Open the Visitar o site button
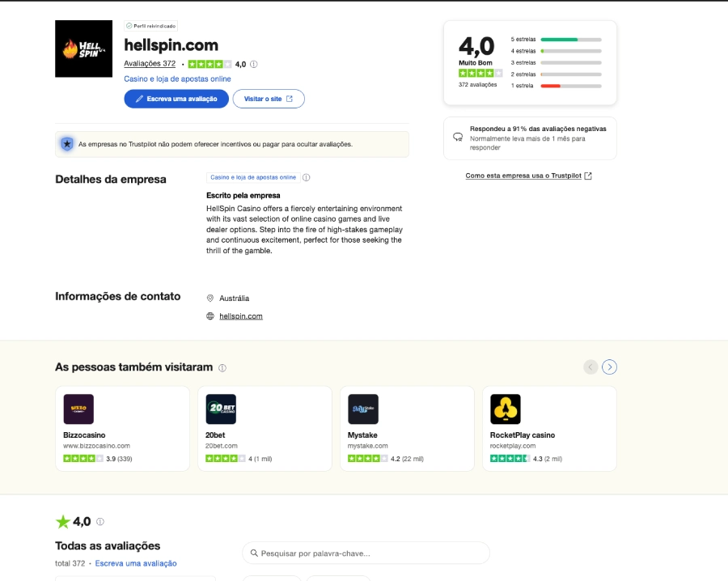This screenshot has height=581, width=728. 269,99
